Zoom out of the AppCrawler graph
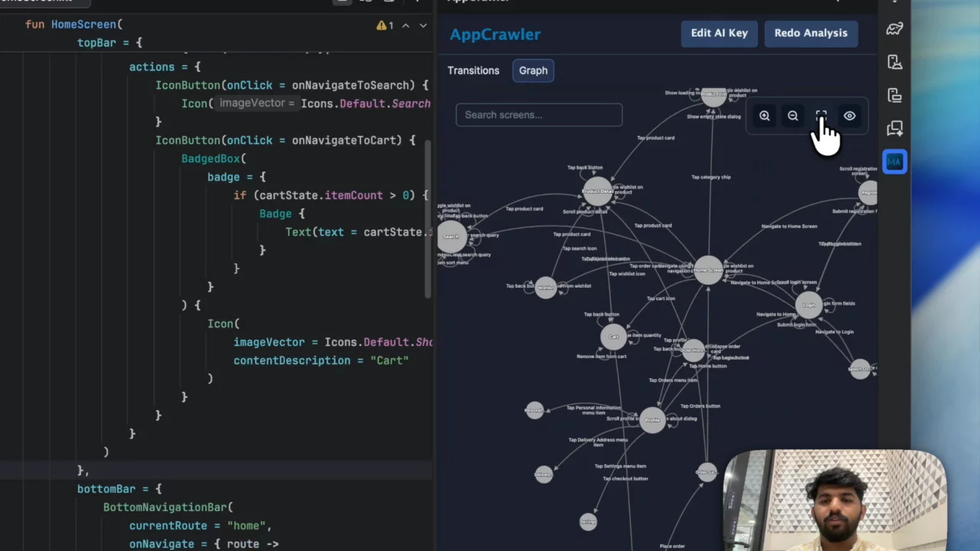The width and height of the screenshot is (980, 551). coord(792,116)
